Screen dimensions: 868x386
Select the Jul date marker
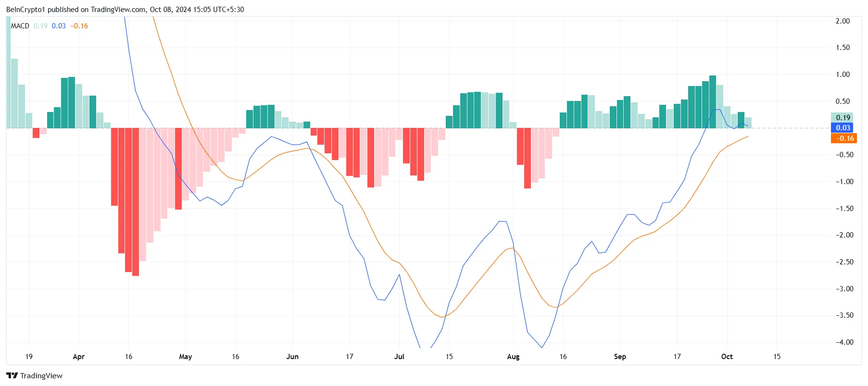tap(399, 357)
